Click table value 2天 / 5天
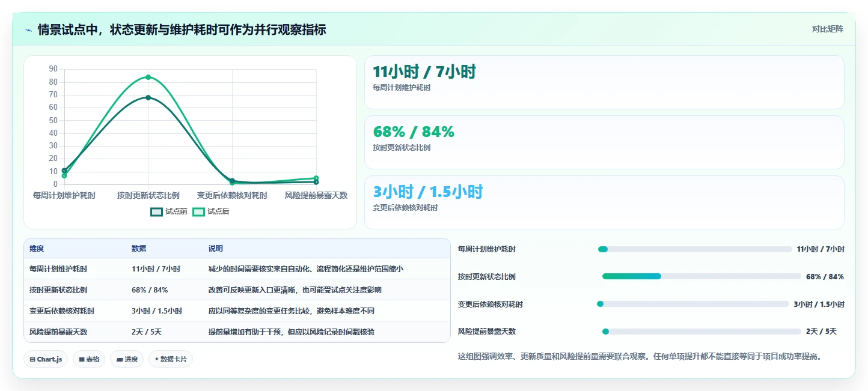 147,332
